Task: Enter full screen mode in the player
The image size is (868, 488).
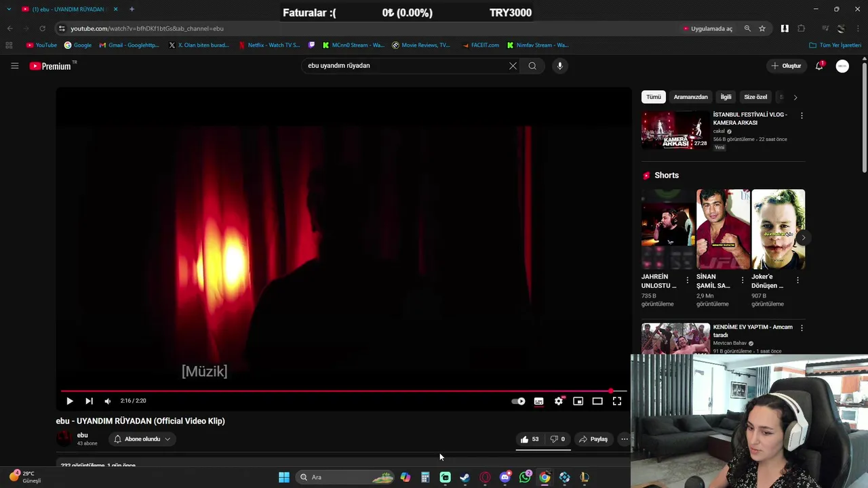Action: 617,401
